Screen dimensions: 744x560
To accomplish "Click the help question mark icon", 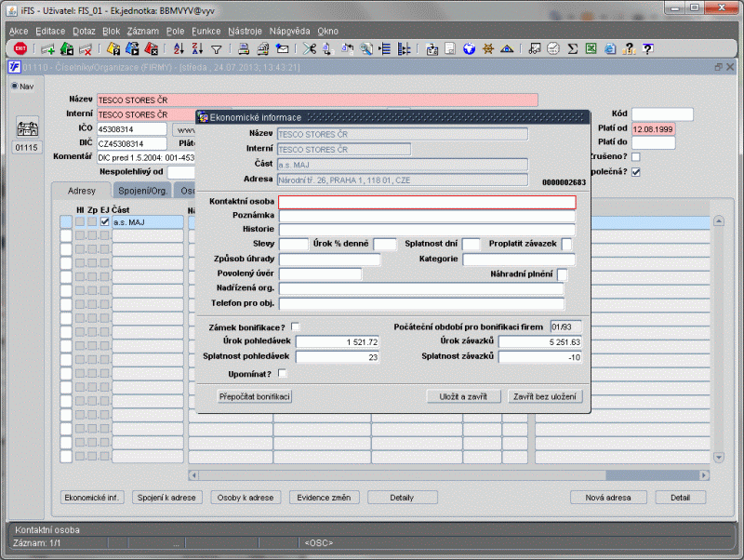I will coord(647,48).
